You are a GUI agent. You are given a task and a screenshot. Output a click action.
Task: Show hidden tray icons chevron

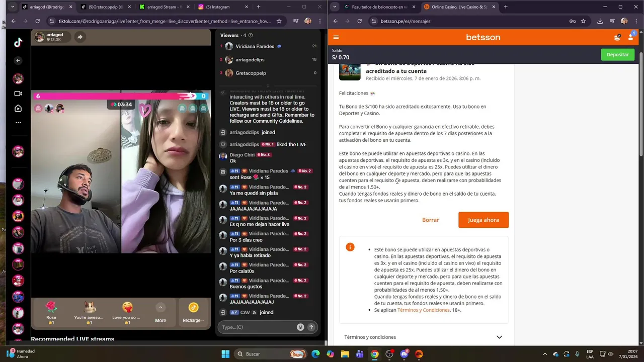(x=545, y=354)
